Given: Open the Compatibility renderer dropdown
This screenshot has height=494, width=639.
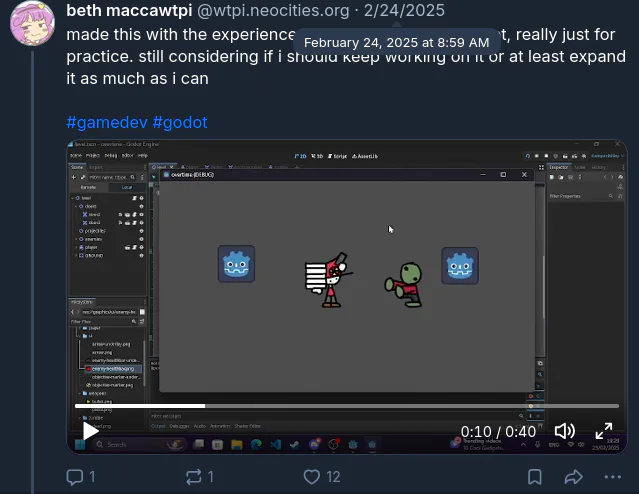Looking at the screenshot, I should pyautogui.click(x=608, y=156).
